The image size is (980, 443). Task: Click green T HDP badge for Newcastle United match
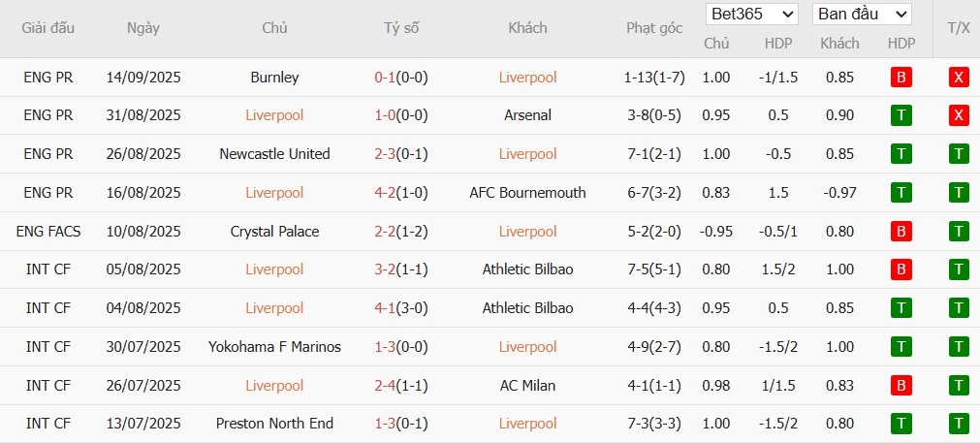901,154
